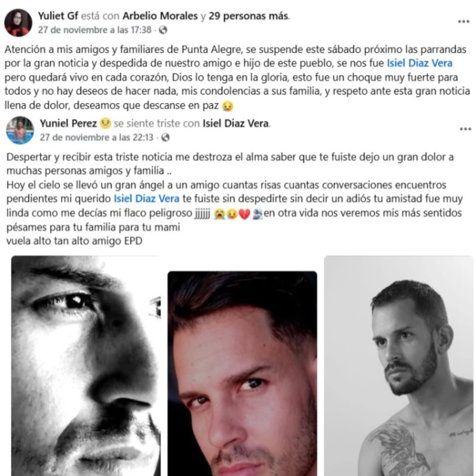Open Isiel Diaz Vera link in Yuliet's post
Viewport: 476px width, 476px height.
[x=419, y=63]
